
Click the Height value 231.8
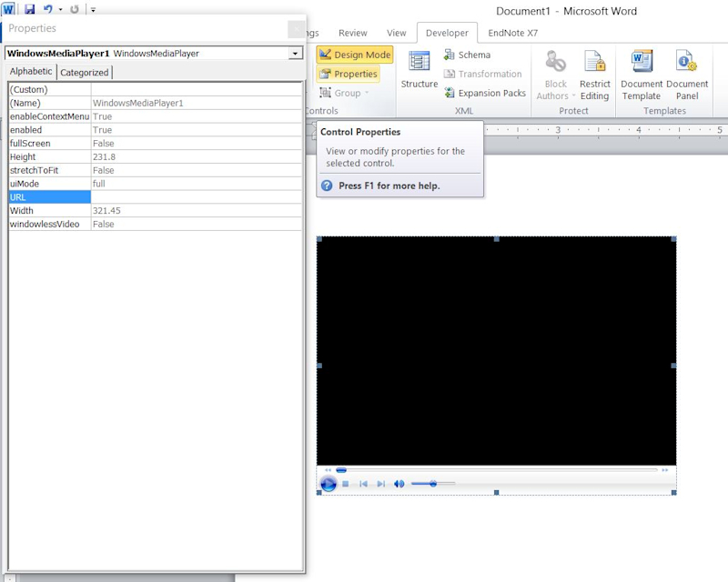197,157
